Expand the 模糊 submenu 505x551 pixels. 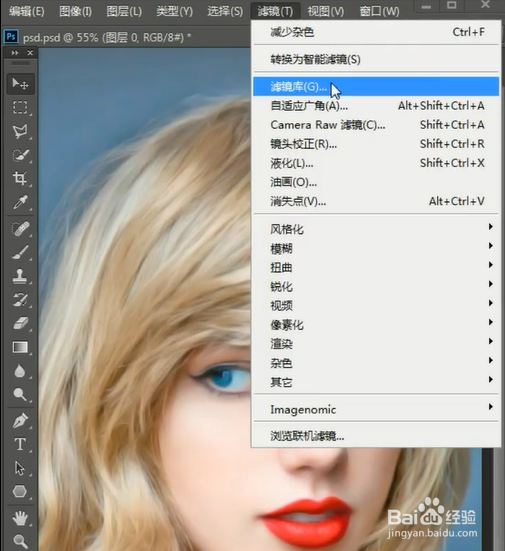(x=376, y=248)
